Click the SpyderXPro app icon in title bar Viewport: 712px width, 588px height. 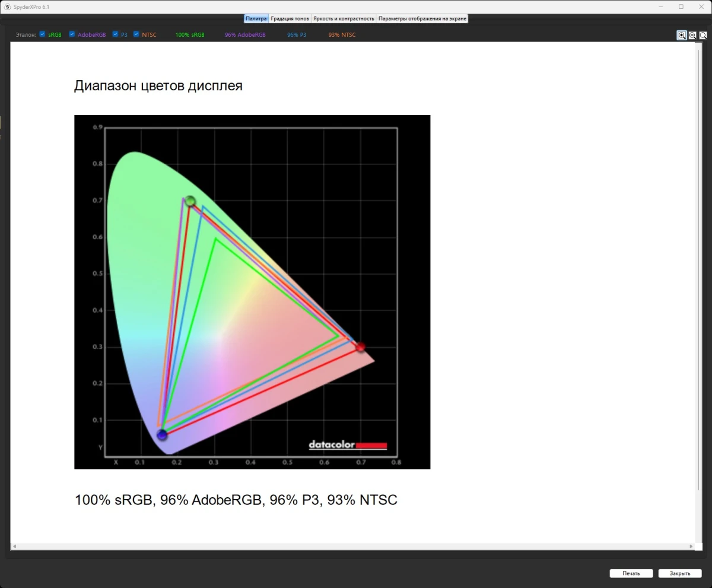[x=8, y=7]
